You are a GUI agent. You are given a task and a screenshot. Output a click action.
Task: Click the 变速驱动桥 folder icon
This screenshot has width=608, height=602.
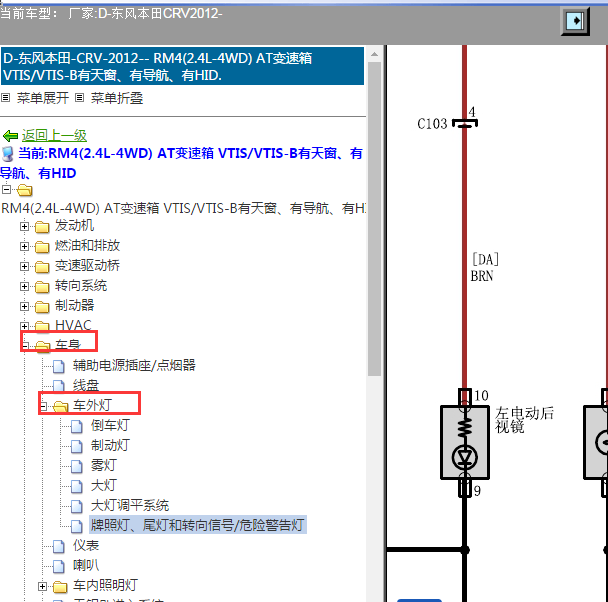(x=42, y=267)
